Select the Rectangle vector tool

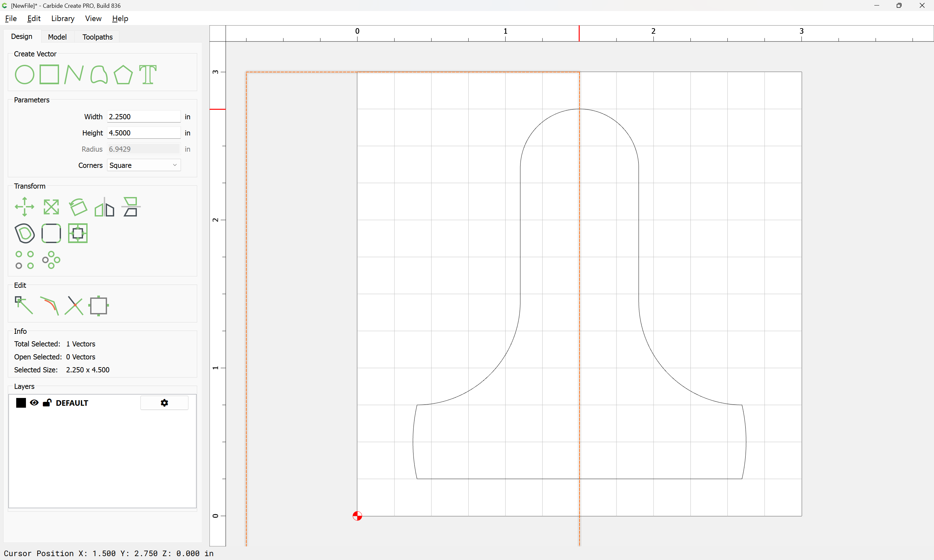49,74
